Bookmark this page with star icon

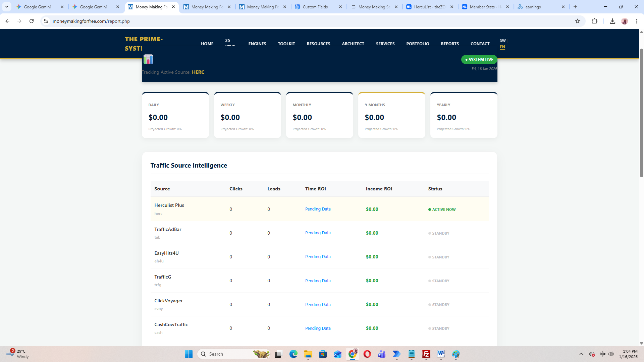(577, 21)
